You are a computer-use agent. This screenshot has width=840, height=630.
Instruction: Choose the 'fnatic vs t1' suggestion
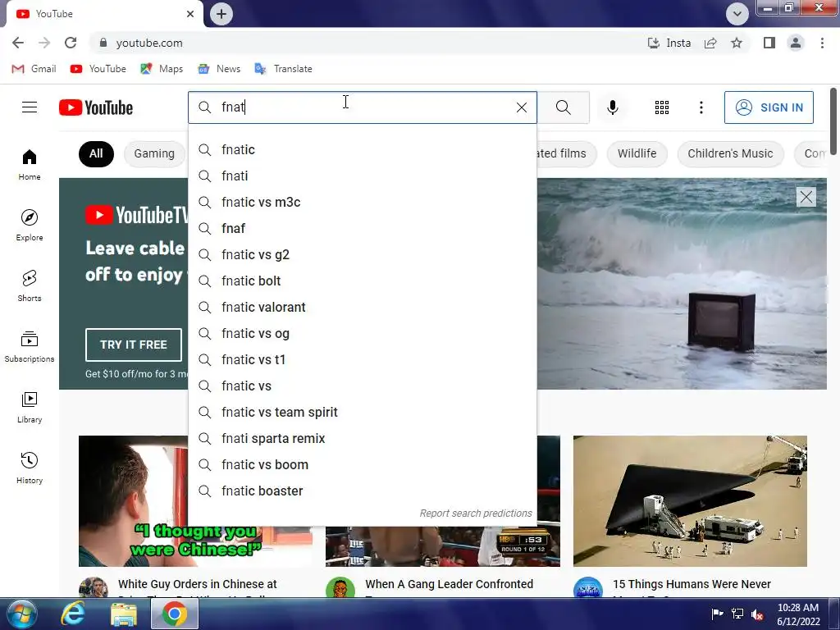coord(362,359)
